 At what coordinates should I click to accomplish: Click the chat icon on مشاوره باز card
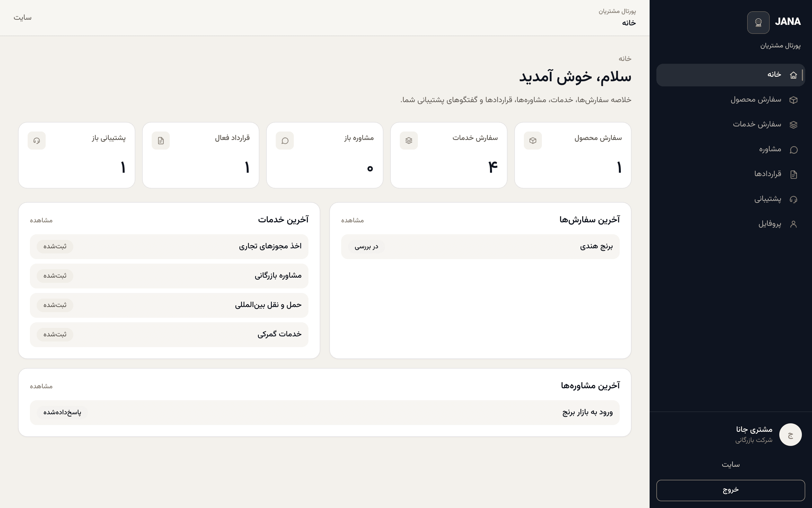[285, 141]
